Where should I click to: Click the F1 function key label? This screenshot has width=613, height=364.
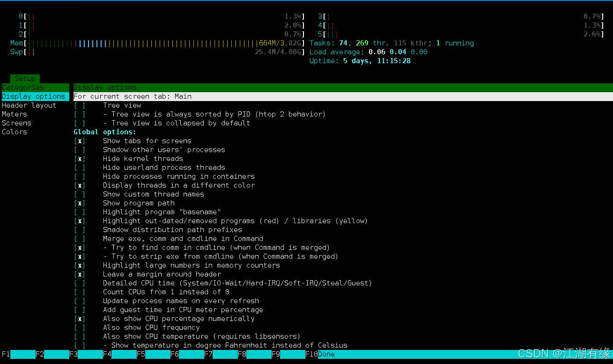6,354
